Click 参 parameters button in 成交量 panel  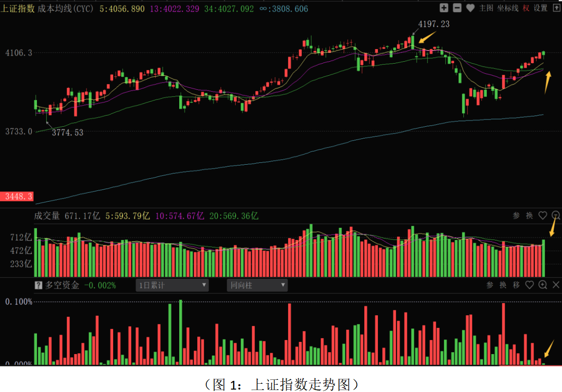(x=516, y=216)
